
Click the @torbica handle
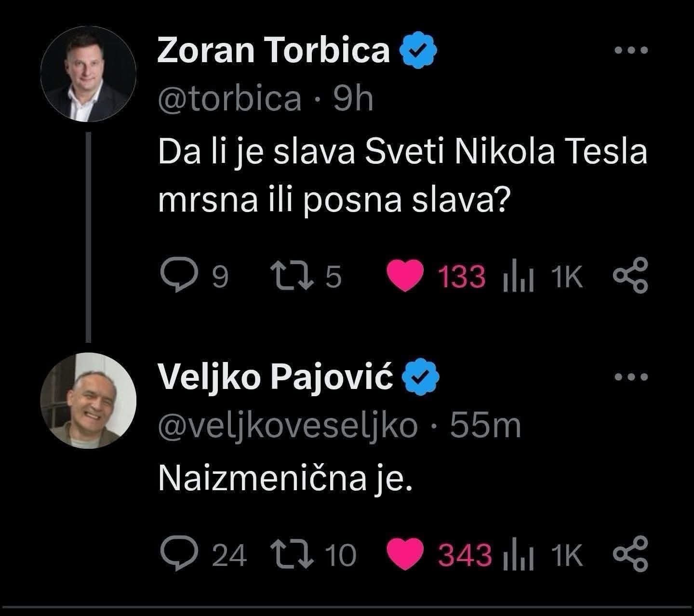coord(229,99)
